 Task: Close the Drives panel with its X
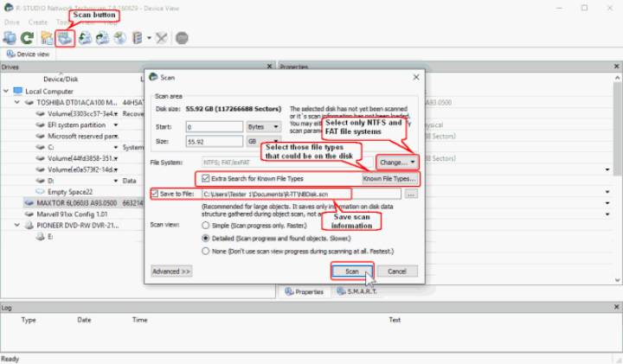[269, 67]
